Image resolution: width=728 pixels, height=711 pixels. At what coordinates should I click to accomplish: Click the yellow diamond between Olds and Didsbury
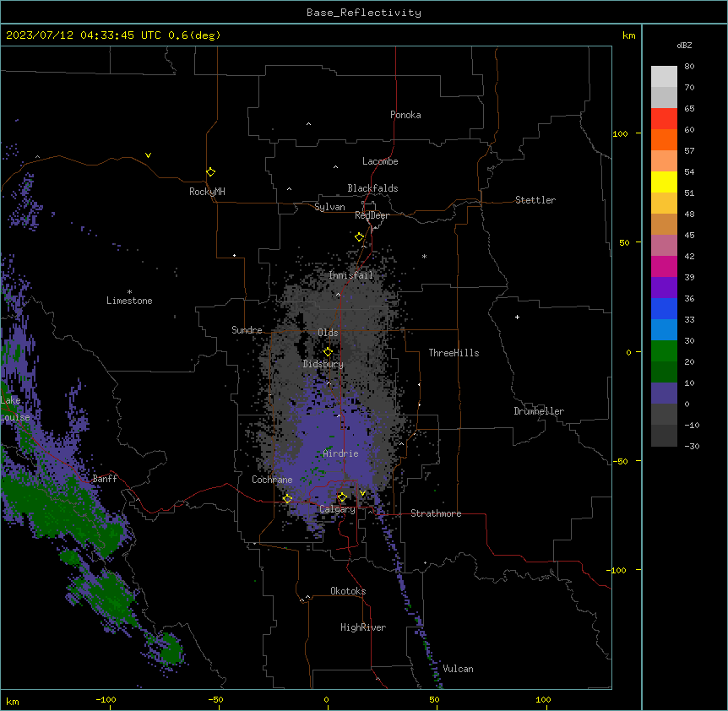(x=328, y=352)
